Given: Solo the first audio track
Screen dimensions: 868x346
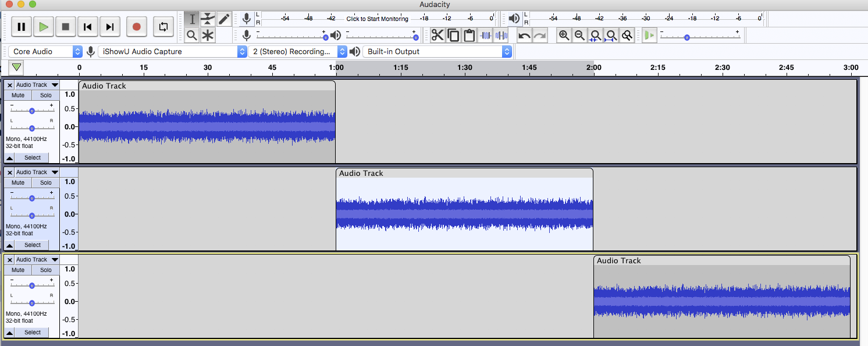Looking at the screenshot, I should 46,95.
